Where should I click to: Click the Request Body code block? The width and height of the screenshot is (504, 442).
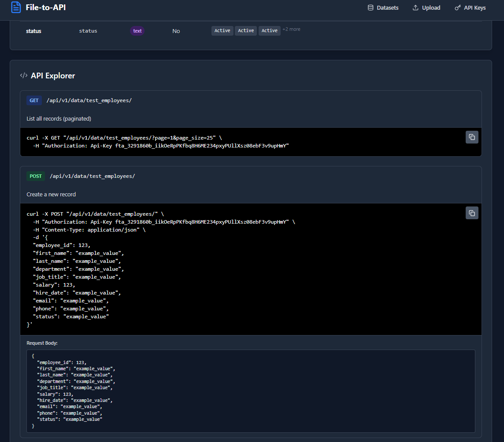[x=251, y=391]
